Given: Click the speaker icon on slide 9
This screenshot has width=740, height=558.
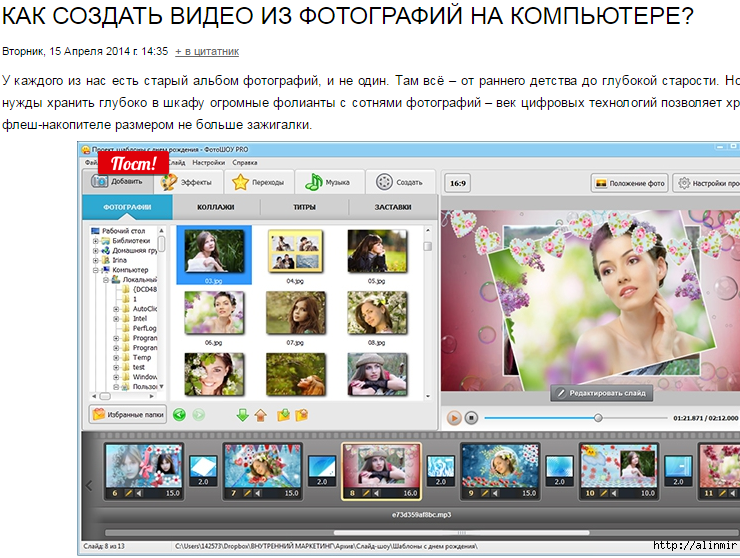Looking at the screenshot, I should tap(496, 493).
